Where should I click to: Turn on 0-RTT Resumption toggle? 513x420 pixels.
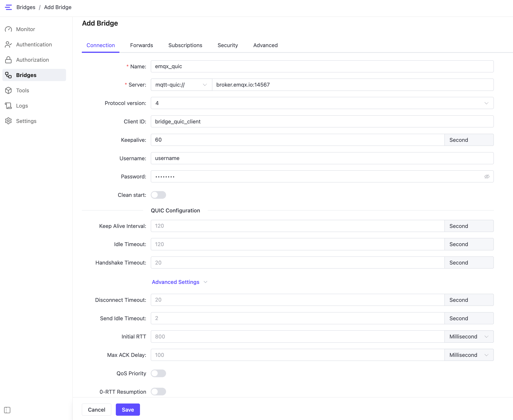[x=158, y=392]
